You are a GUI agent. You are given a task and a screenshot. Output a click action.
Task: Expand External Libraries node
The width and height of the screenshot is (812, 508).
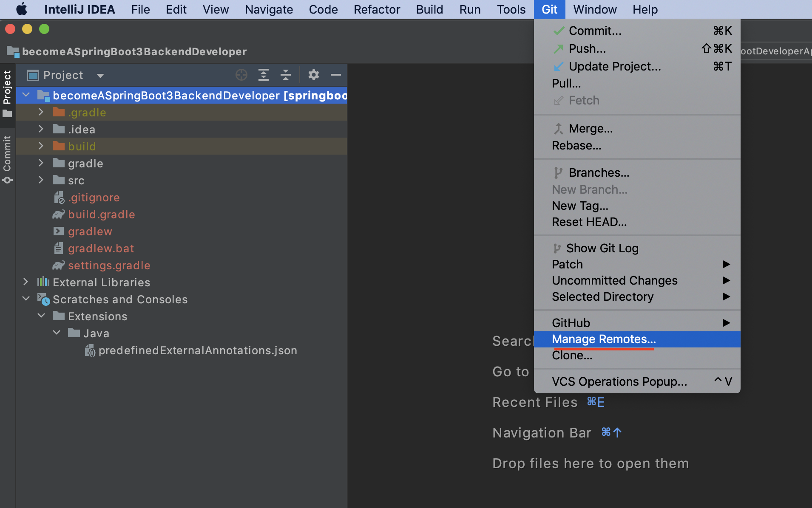tap(26, 282)
